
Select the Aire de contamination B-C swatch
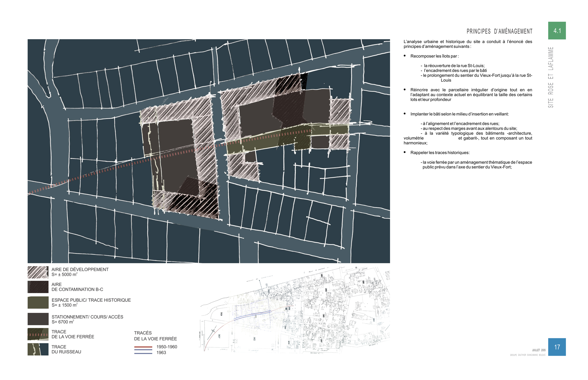click(x=38, y=287)
